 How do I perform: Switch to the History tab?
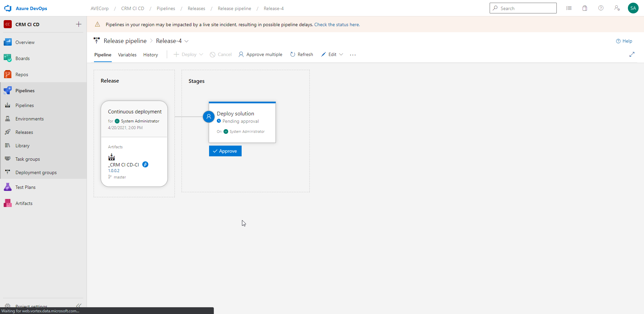pyautogui.click(x=151, y=55)
